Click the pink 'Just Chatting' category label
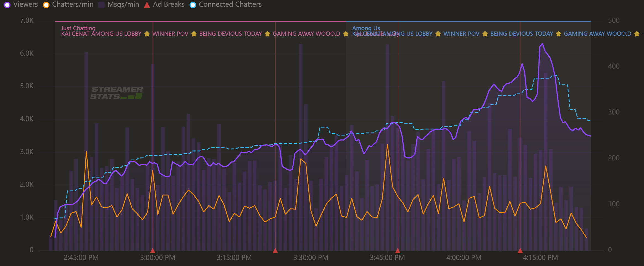Screen dimensions: 644x266 [78, 28]
